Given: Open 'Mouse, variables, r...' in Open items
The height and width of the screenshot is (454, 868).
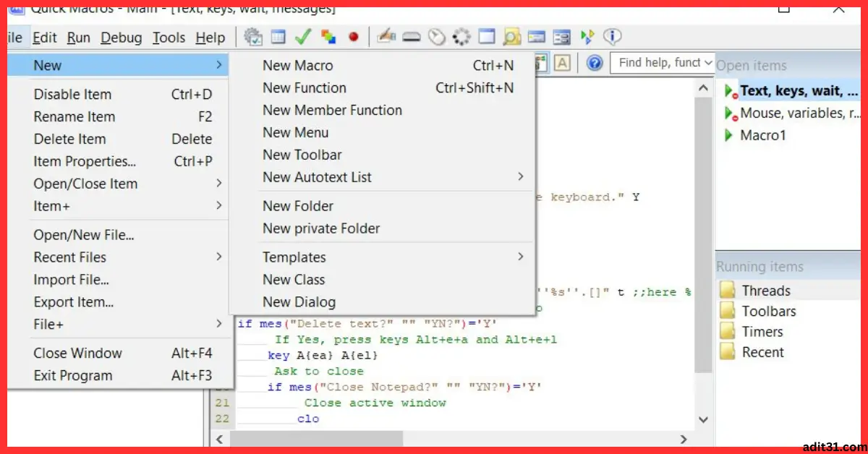Looking at the screenshot, I should [800, 113].
